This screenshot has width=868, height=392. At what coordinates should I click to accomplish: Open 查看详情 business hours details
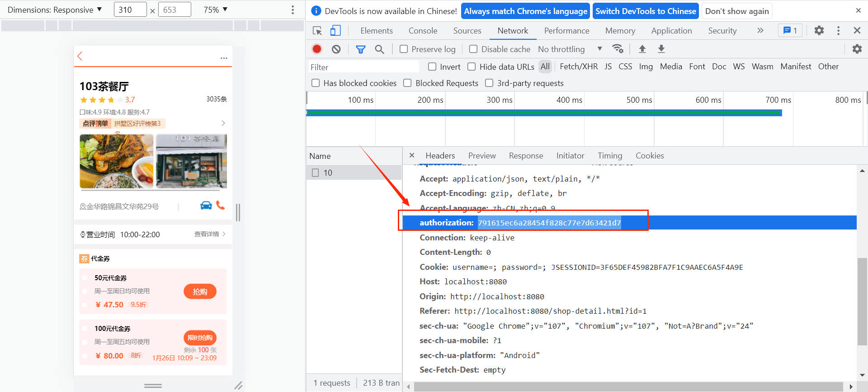pos(210,234)
